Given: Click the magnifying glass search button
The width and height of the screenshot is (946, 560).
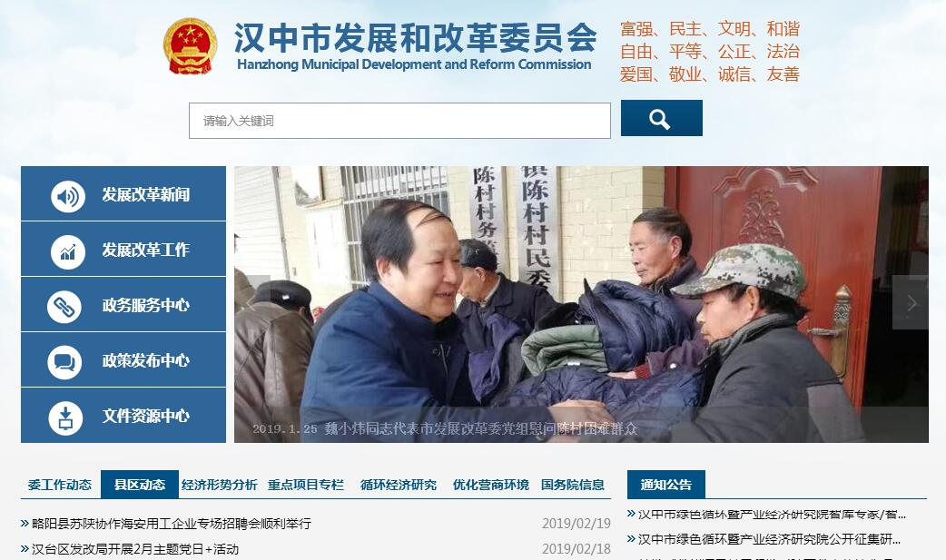Looking at the screenshot, I should (x=661, y=118).
